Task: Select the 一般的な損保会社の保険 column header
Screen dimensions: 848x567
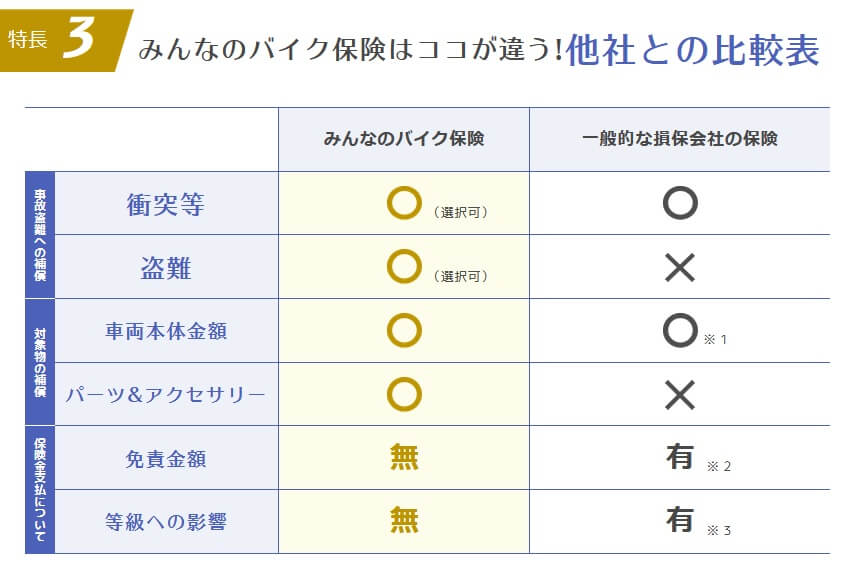Action: (x=680, y=139)
